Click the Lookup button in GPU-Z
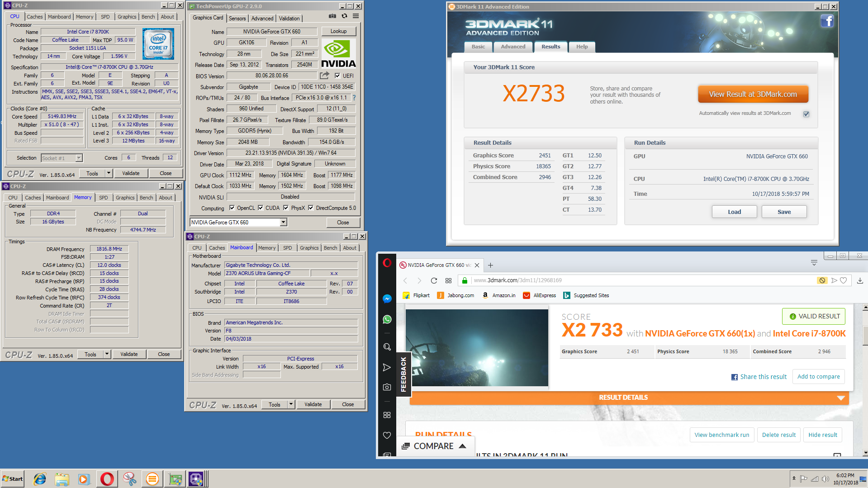 click(x=338, y=31)
